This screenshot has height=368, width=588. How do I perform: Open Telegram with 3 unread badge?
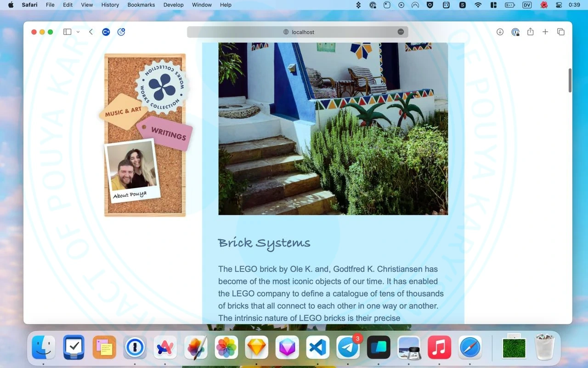(x=348, y=347)
